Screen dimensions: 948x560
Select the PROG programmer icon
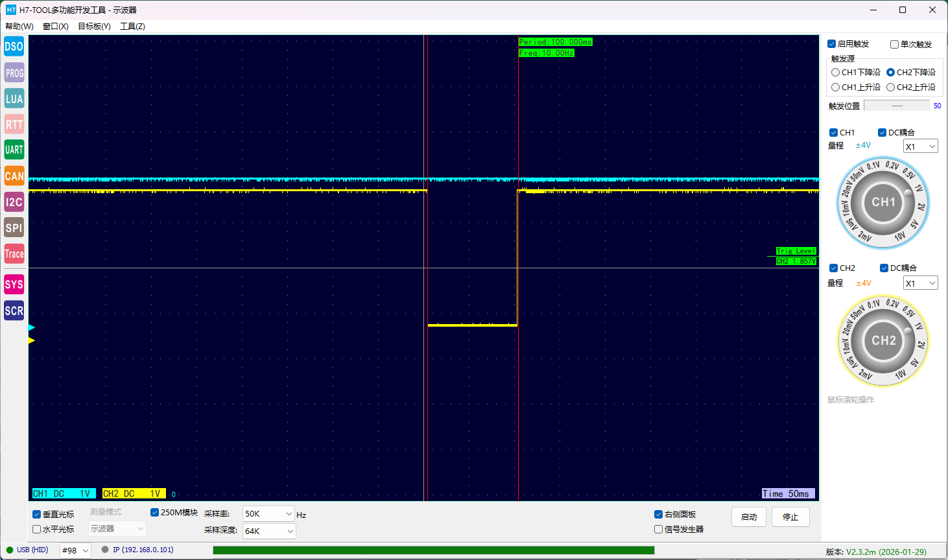pyautogui.click(x=14, y=73)
